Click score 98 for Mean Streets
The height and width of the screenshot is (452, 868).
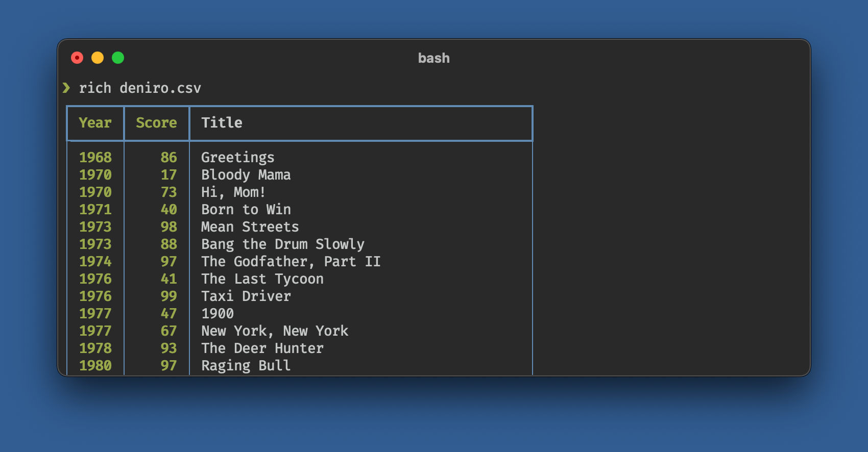pos(169,227)
